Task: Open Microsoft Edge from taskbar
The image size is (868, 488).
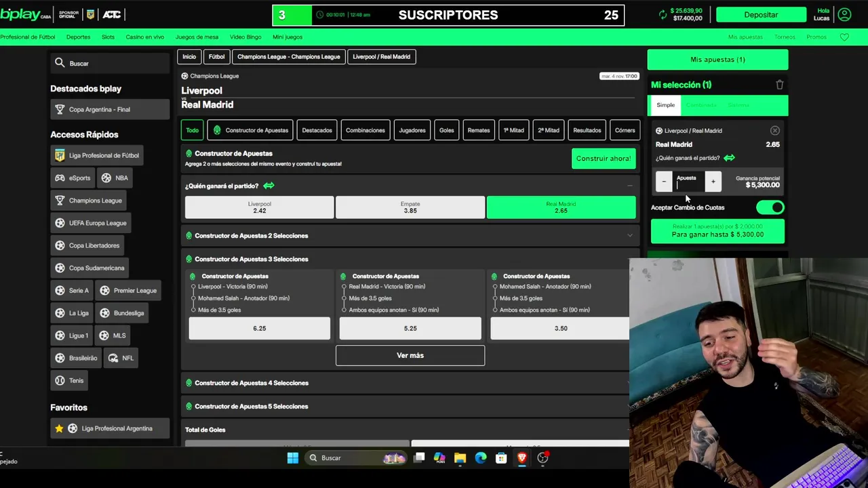Action: [481, 458]
